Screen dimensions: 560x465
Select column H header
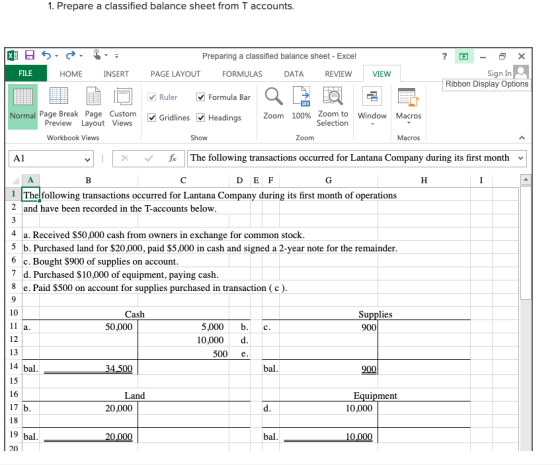(x=424, y=180)
